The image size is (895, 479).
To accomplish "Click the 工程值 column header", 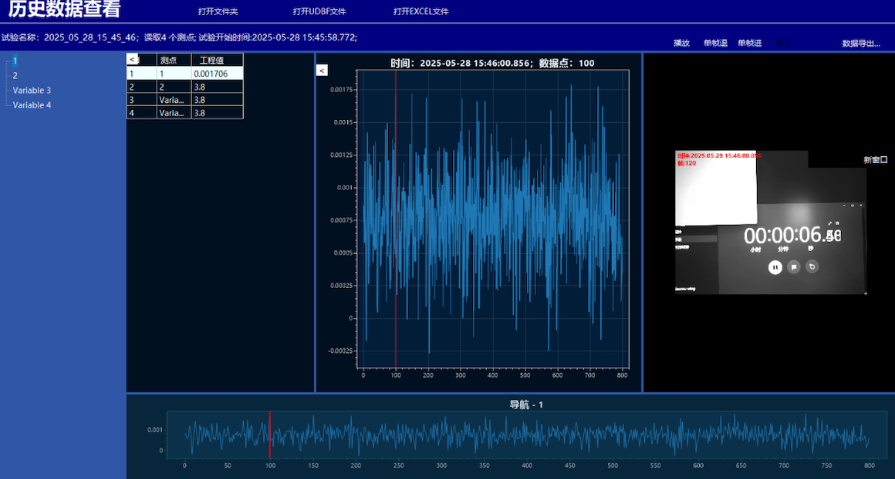I will [x=211, y=60].
